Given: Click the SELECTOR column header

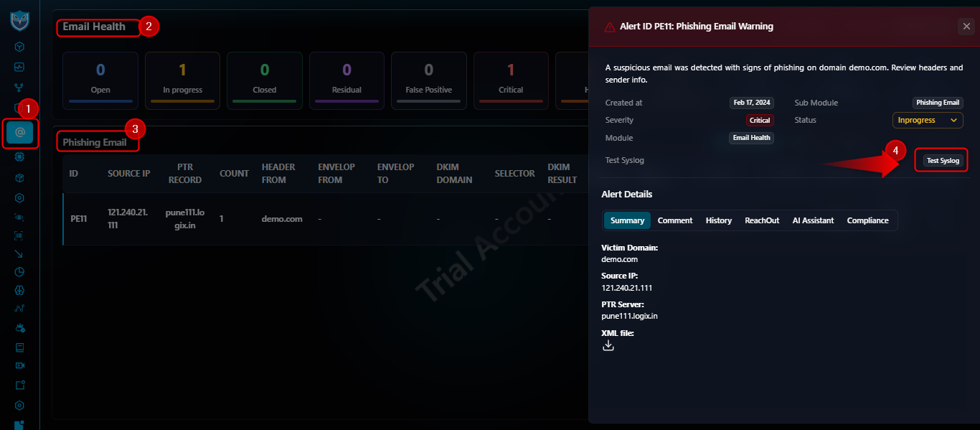Looking at the screenshot, I should coord(515,173).
